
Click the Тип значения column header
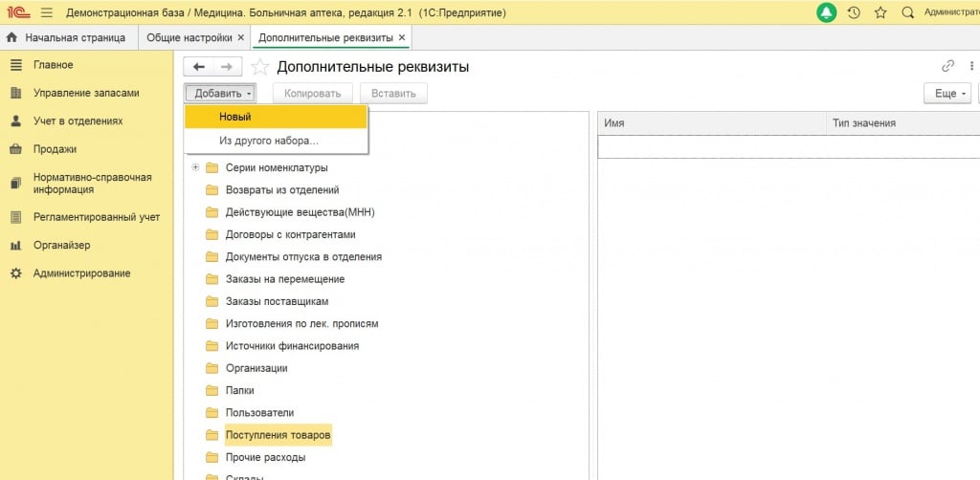click(864, 123)
